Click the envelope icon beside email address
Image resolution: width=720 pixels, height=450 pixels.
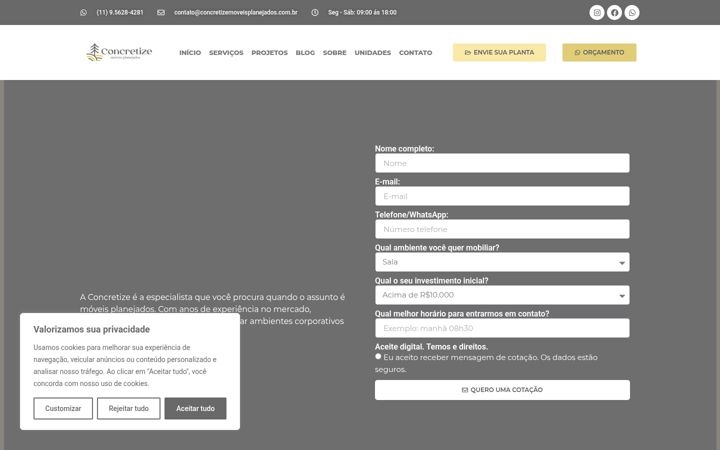pyautogui.click(x=161, y=12)
